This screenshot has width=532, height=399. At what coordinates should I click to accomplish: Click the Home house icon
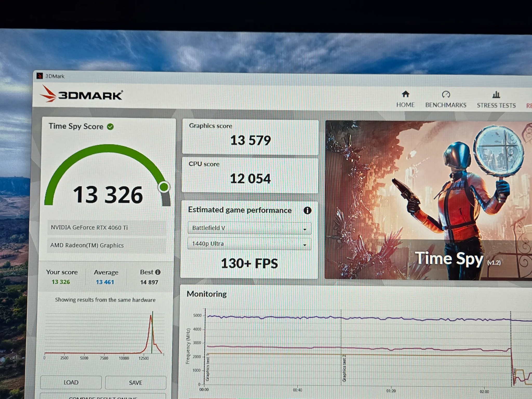point(405,94)
